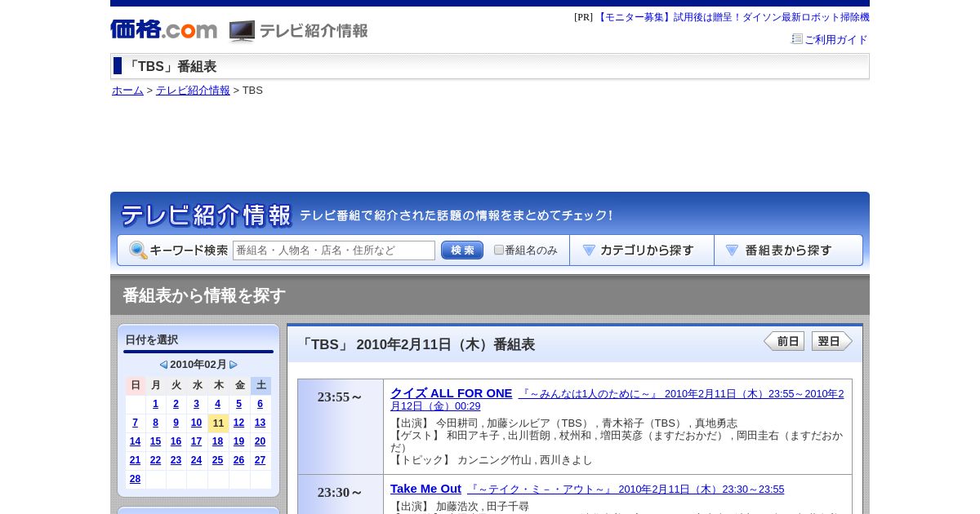Open the ホーム breadcrumb link
980x514 pixels.
coord(127,91)
